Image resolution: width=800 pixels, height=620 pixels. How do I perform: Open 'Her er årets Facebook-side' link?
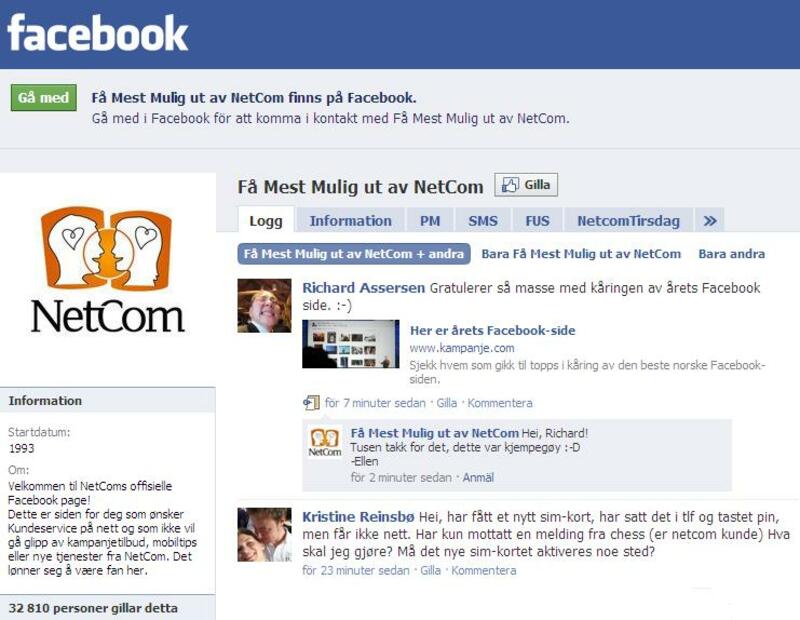tap(492, 331)
